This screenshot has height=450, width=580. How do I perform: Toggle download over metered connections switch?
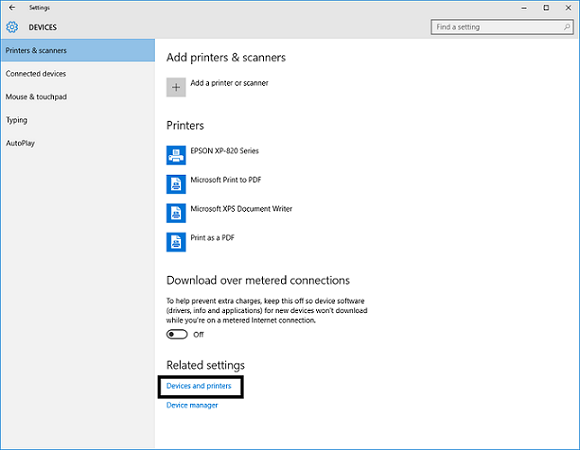177,334
